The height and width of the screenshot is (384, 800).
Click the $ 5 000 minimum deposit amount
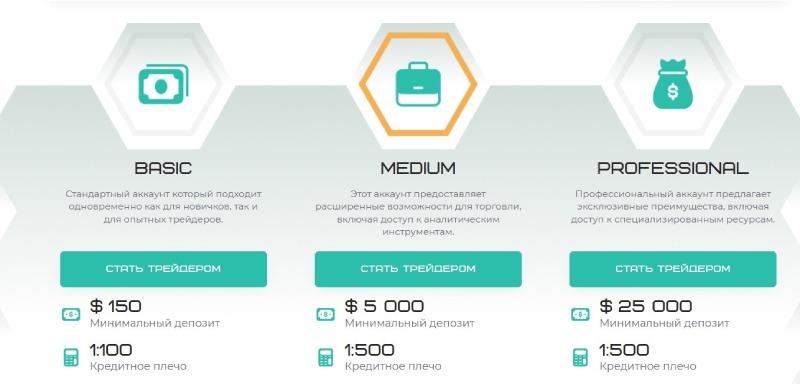(x=384, y=306)
